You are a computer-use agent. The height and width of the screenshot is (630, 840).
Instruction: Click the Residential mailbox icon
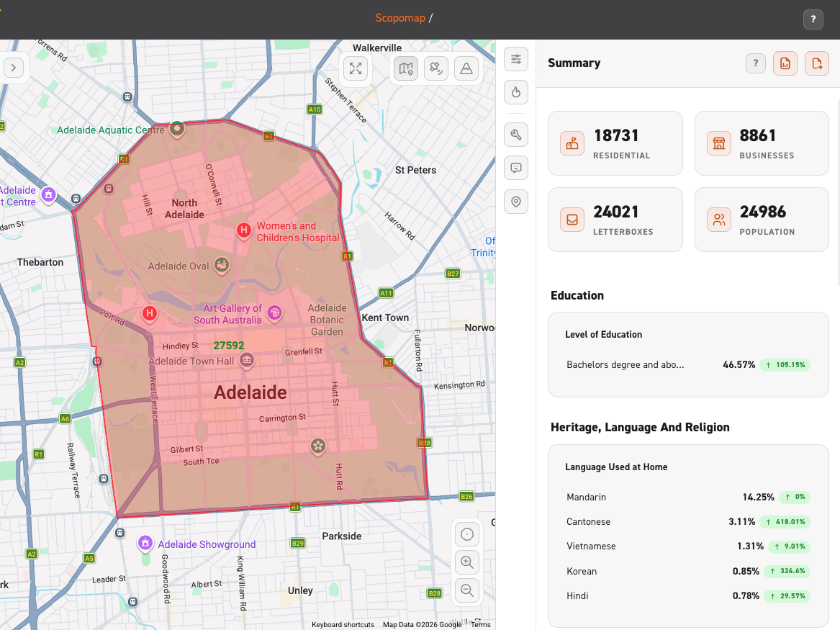(x=572, y=143)
